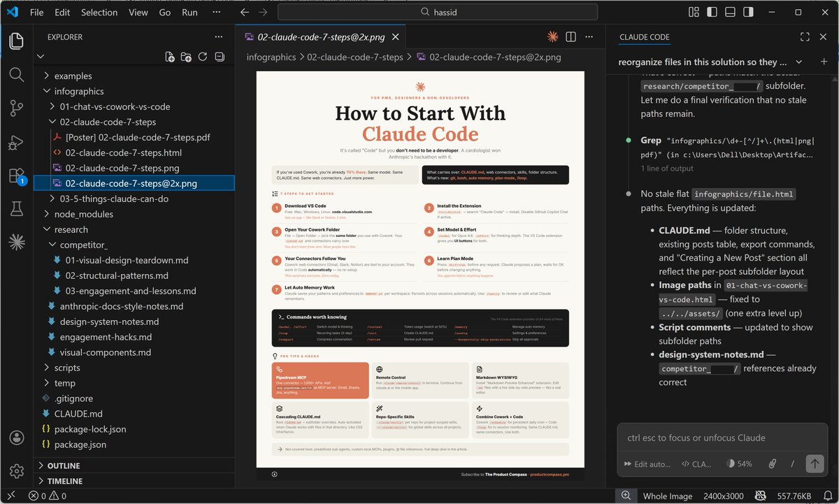Screen dimensions: 839x504
Task: Open the Search view in activity bar
Action: tap(17, 75)
